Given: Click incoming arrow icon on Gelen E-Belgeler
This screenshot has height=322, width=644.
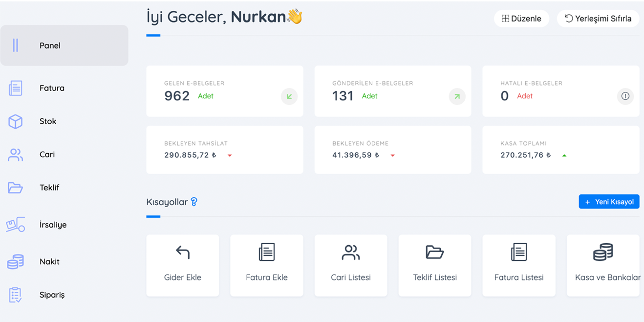Looking at the screenshot, I should click(289, 96).
